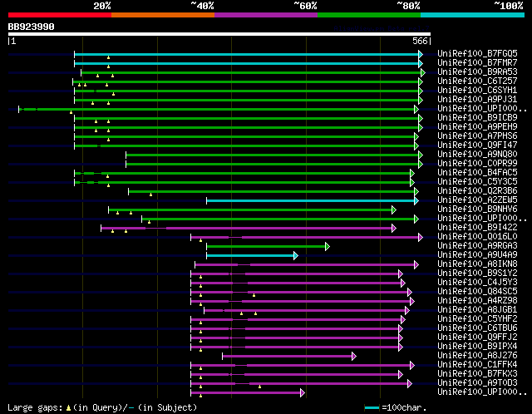Click the purple arrowhead of B9I422 alignment
The image size is (532, 414).
tap(393, 229)
